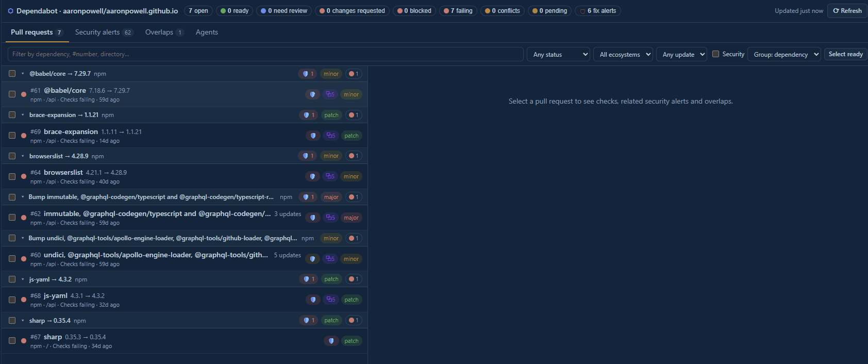Viewport: 868px width, 364px height.
Task: Open the All ecosystems dropdown
Action: click(x=623, y=54)
